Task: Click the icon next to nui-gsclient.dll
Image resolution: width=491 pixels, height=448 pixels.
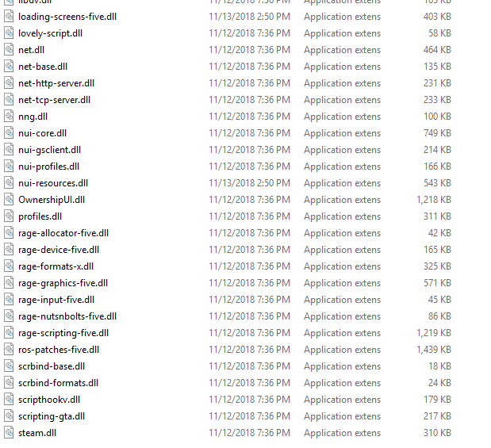Action: coord(9,150)
